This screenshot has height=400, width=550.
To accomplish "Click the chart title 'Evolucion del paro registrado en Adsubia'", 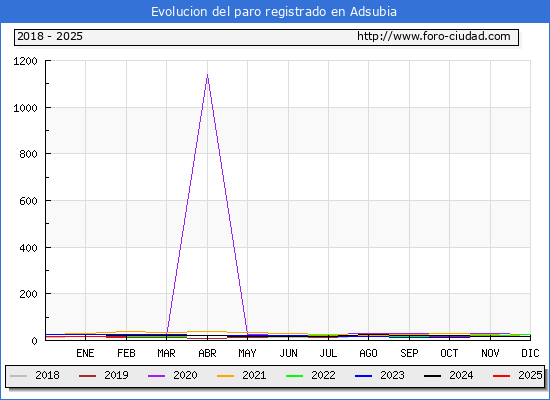I will 274,12.
